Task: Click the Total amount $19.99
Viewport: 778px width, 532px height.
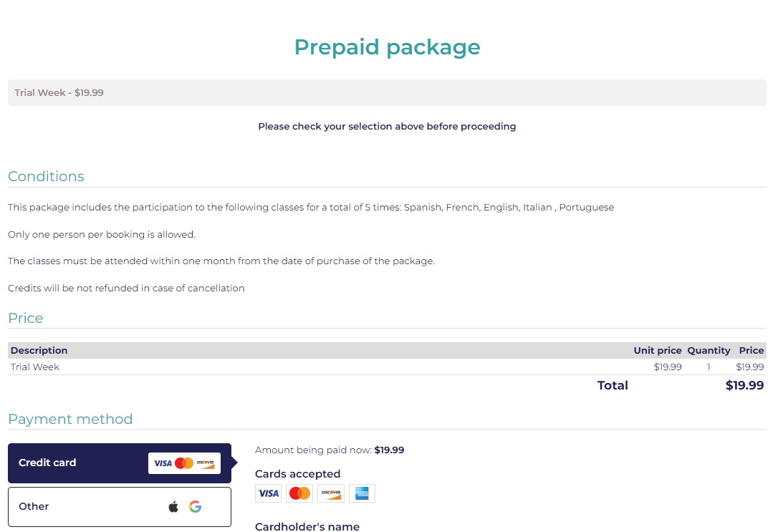Action: [x=744, y=385]
